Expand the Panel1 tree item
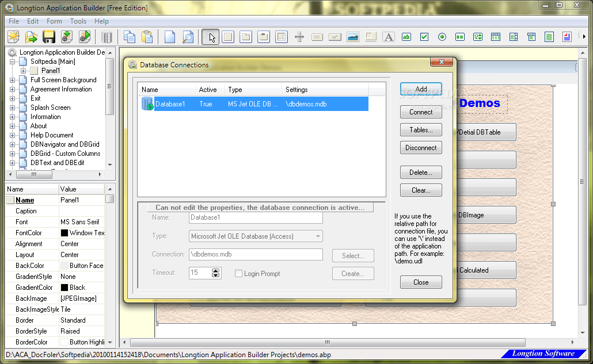Viewport: 593px width, 364px height. [x=22, y=70]
